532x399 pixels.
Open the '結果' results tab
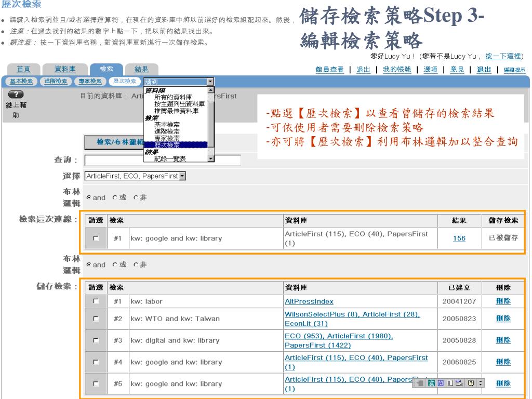pyautogui.click(x=141, y=69)
